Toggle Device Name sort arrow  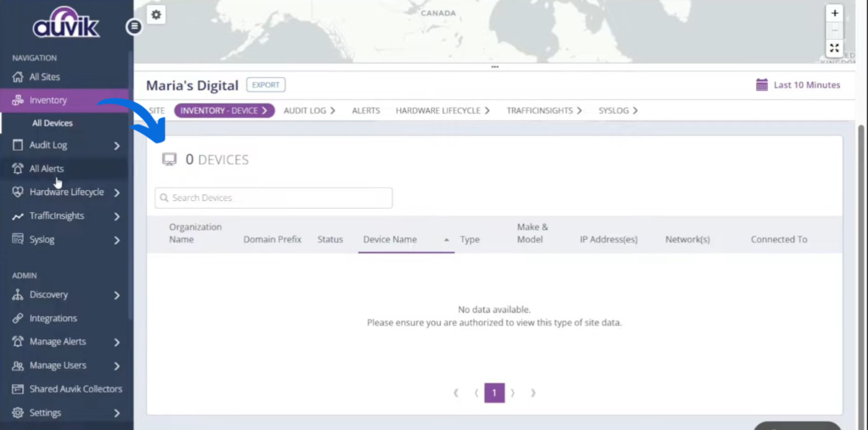(446, 240)
